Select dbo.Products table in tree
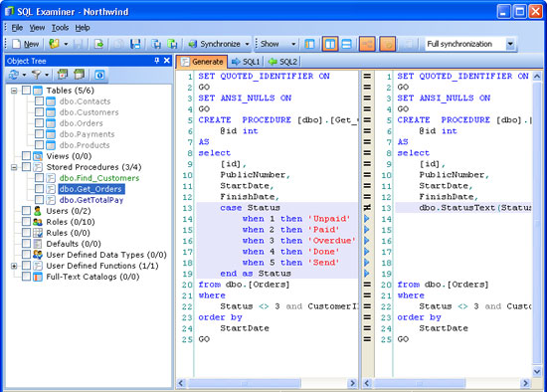 (x=85, y=145)
